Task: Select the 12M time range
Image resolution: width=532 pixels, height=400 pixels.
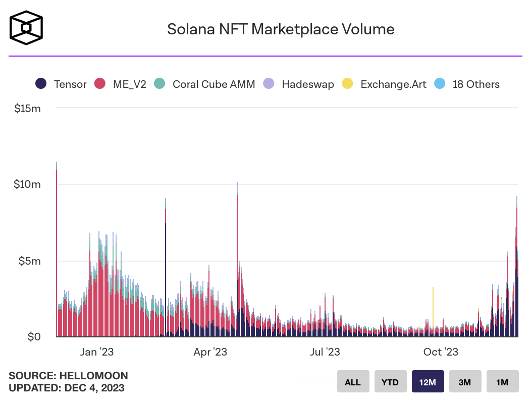Action: point(428,382)
